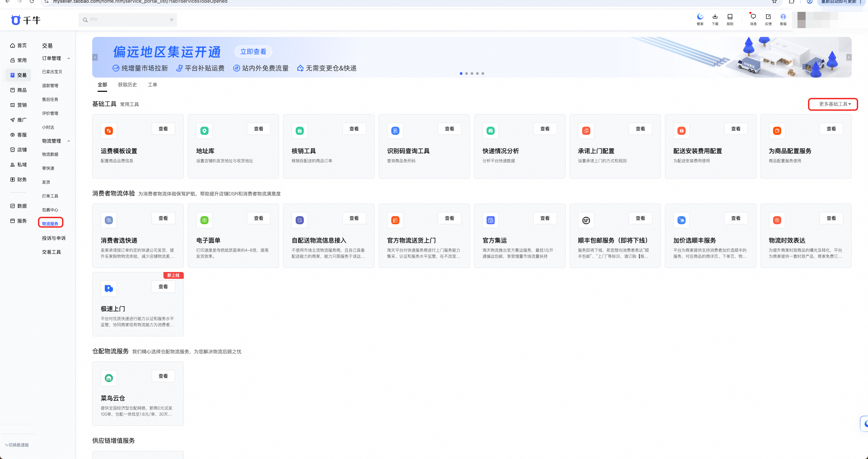Open 首页 in left navigation

click(x=18, y=45)
